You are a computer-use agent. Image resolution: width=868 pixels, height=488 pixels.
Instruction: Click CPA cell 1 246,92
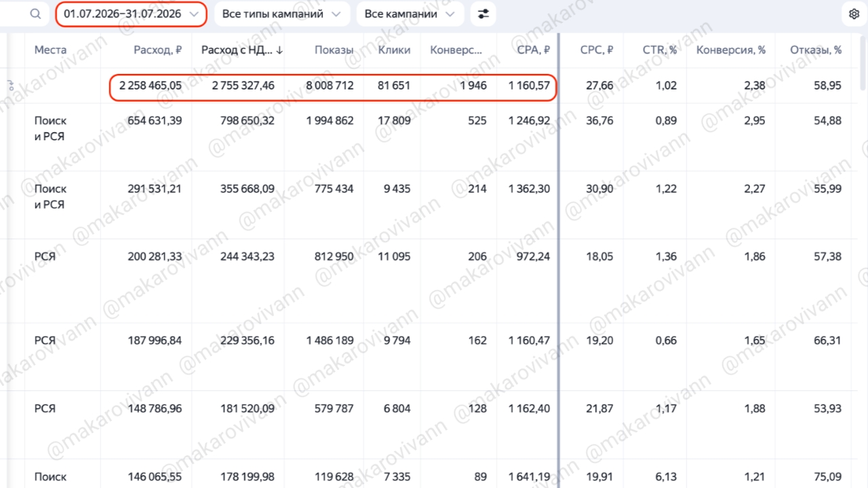pos(529,121)
